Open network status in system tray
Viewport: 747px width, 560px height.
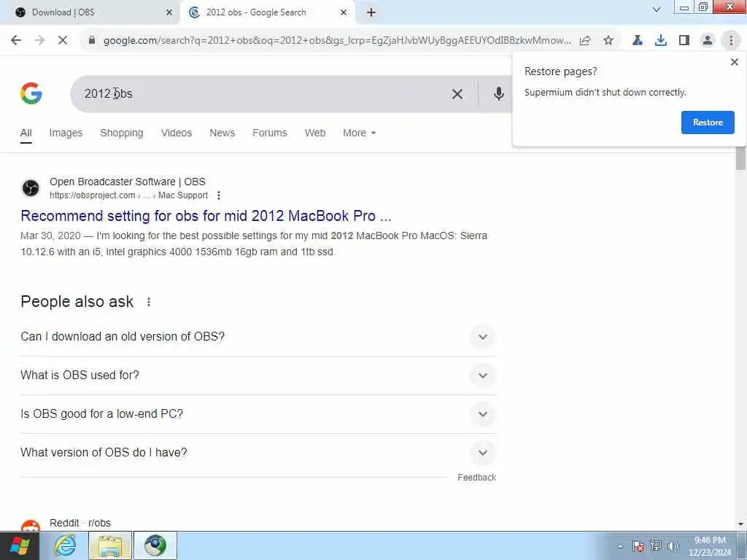tap(656, 546)
